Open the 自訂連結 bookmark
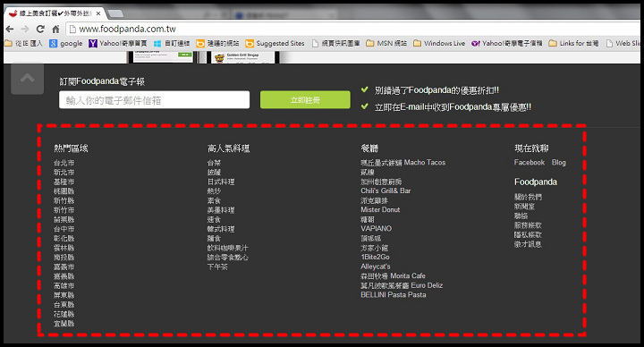Image resolution: width=644 pixels, height=347 pixels. pyautogui.click(x=172, y=43)
